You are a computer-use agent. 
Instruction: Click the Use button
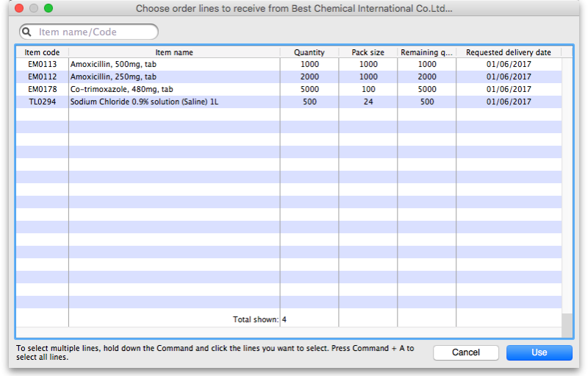(539, 352)
